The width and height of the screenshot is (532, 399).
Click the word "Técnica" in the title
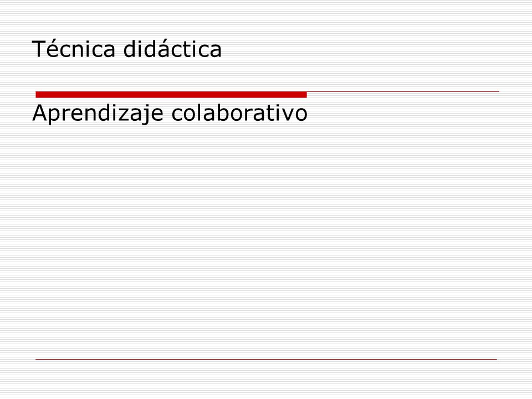point(74,49)
